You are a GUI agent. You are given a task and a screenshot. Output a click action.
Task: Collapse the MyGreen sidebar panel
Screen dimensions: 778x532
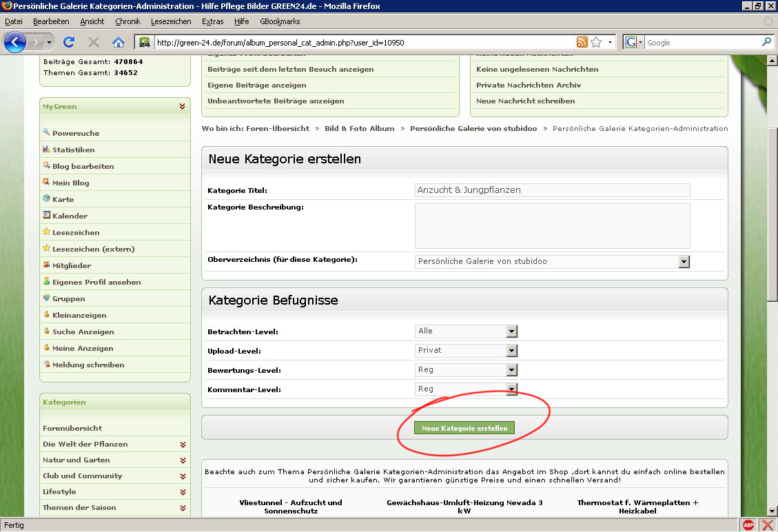(x=182, y=107)
